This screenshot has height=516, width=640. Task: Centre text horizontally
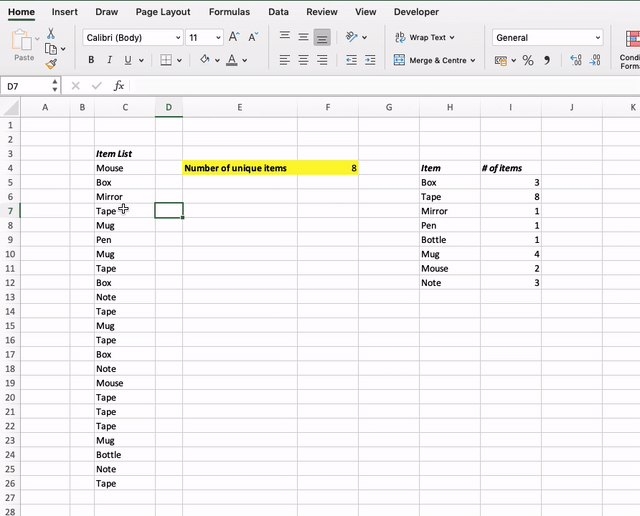303,60
